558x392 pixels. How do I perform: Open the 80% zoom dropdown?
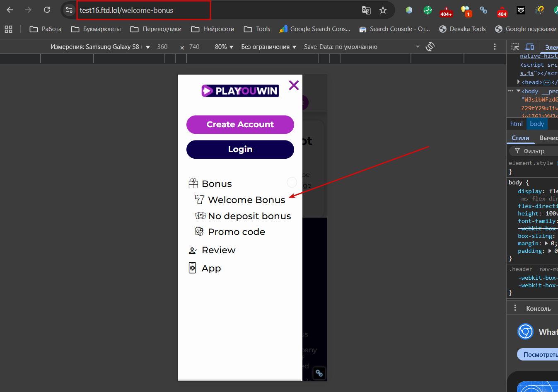(x=224, y=47)
